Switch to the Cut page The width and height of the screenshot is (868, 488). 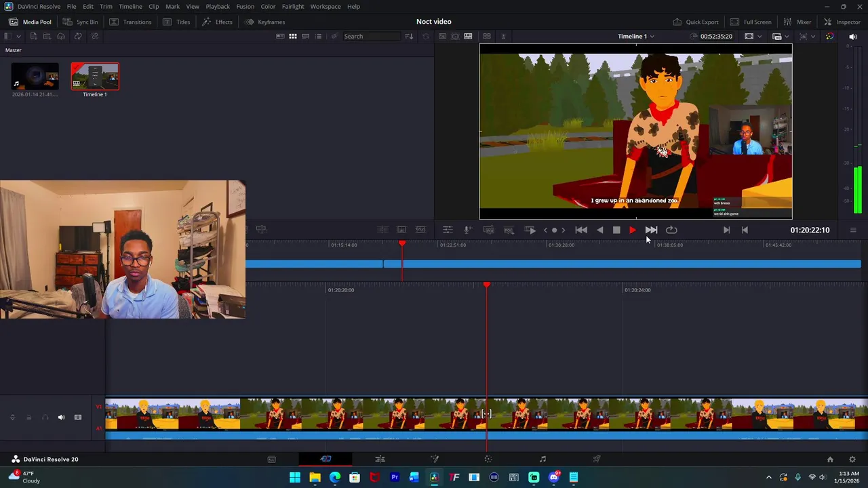[325, 459]
